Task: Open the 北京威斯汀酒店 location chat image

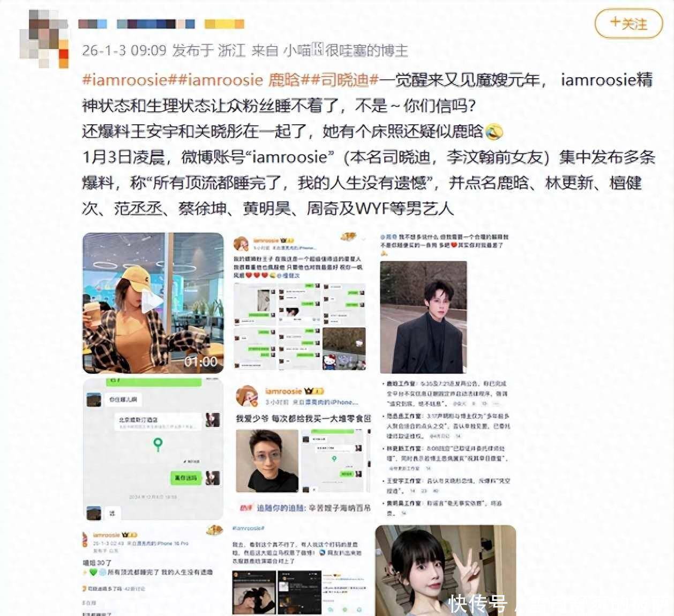Action: pos(153,449)
